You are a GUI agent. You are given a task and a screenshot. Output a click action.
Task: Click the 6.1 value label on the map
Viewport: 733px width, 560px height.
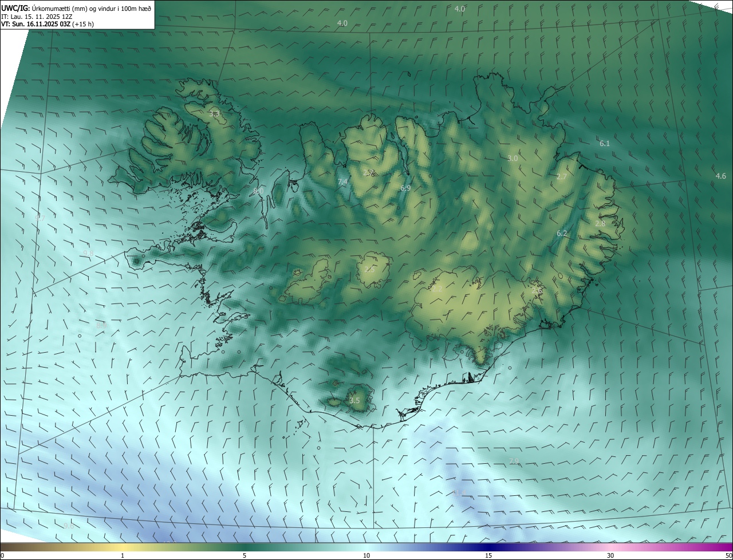pos(605,143)
